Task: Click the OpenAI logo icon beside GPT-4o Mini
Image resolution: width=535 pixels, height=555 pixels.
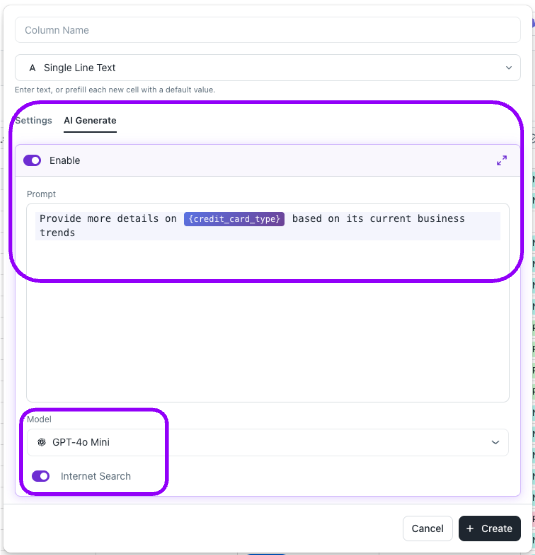Action: coord(41,442)
